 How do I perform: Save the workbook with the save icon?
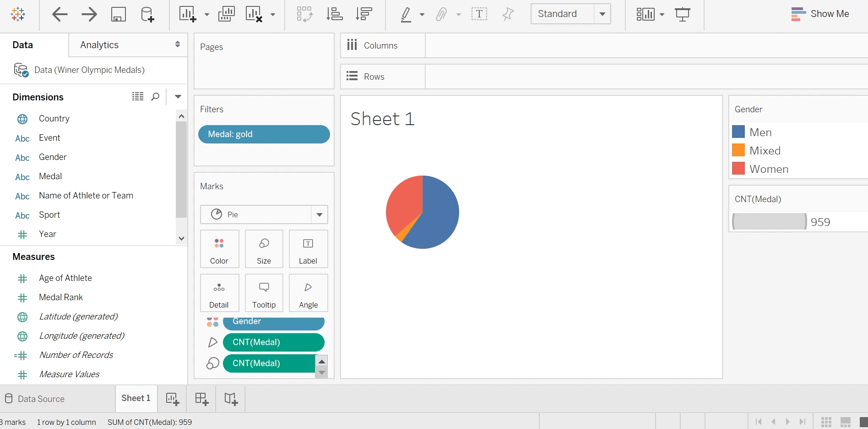(x=119, y=14)
